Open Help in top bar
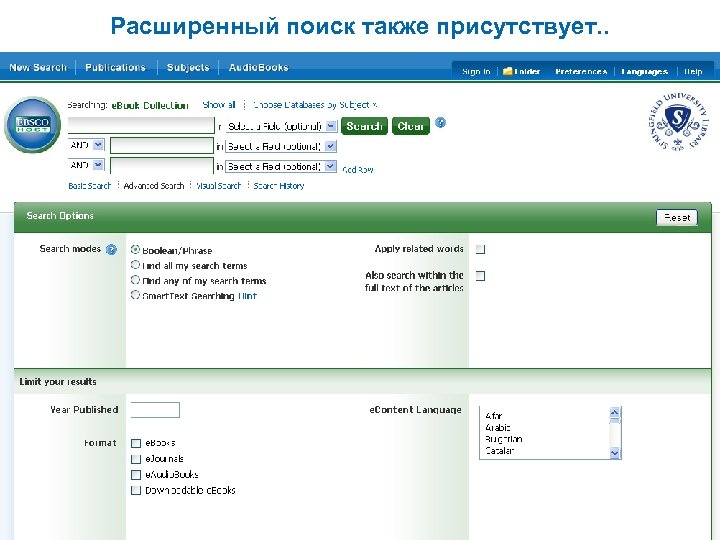 point(693,72)
